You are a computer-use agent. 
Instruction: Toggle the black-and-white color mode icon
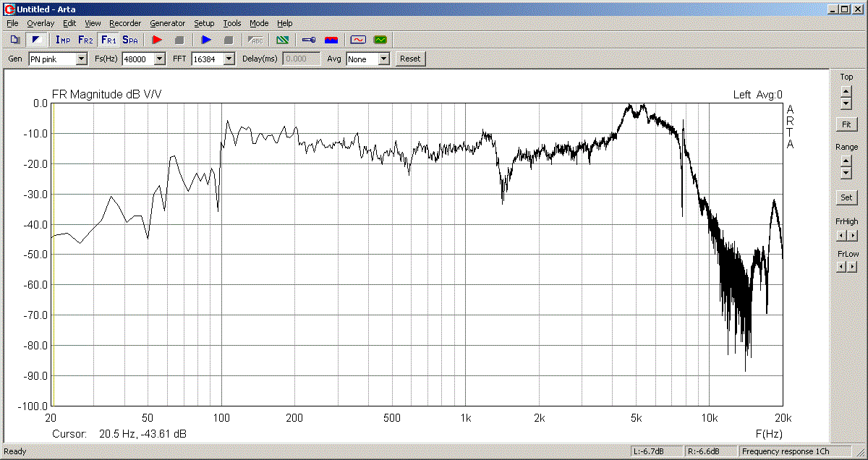(35, 40)
